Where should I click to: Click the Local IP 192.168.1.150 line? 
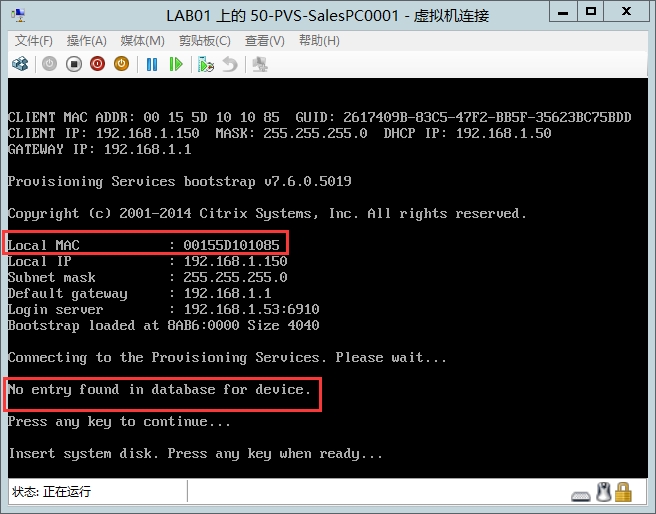(x=148, y=261)
